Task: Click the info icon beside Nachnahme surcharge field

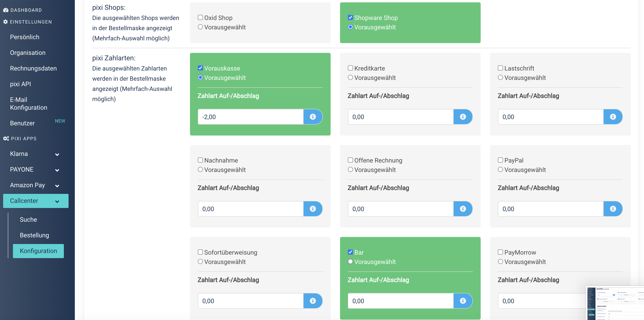Action: point(313,209)
